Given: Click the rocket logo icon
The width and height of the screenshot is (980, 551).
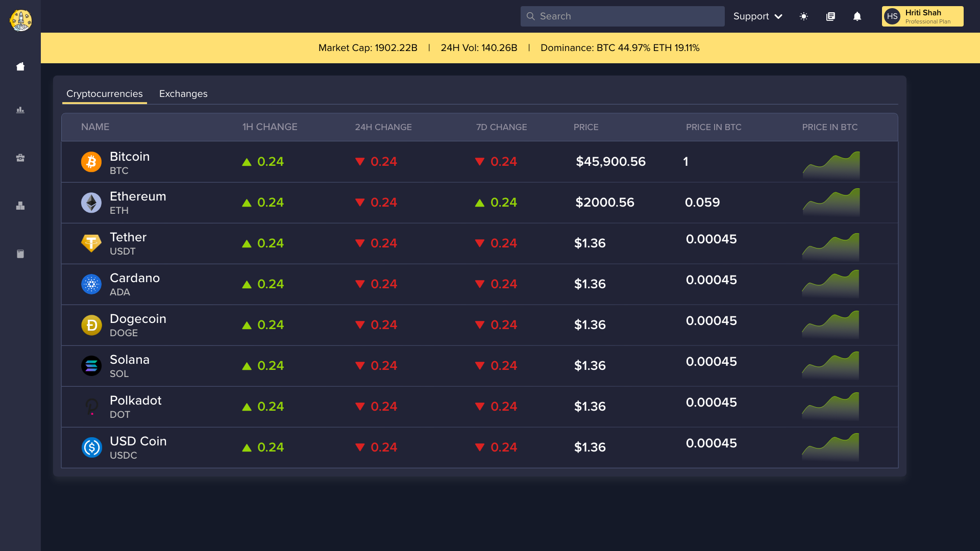Looking at the screenshot, I should [x=20, y=20].
